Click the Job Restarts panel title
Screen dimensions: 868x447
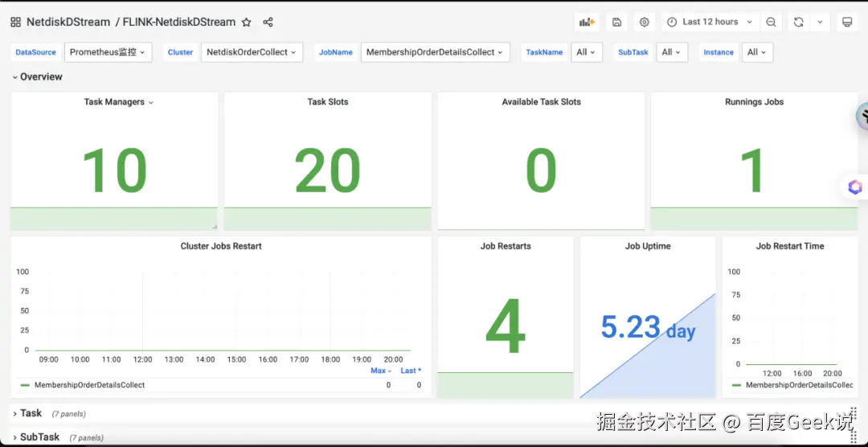click(506, 246)
